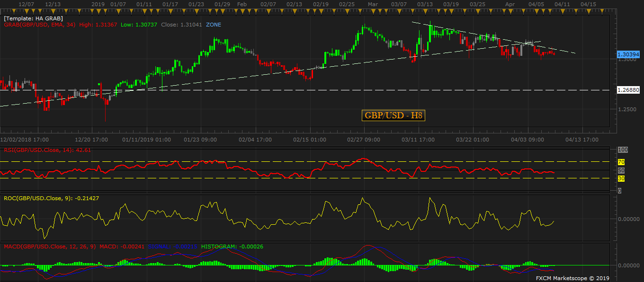Click the 1.30394 current price tag
Viewport: 644px width, 282px height.
click(x=627, y=55)
